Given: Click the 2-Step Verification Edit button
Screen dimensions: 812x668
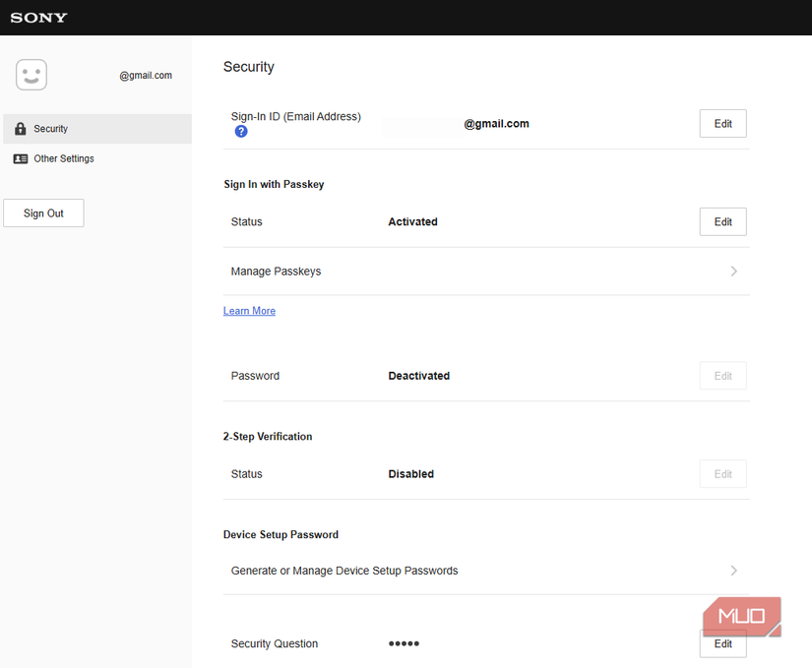Looking at the screenshot, I should coord(722,473).
